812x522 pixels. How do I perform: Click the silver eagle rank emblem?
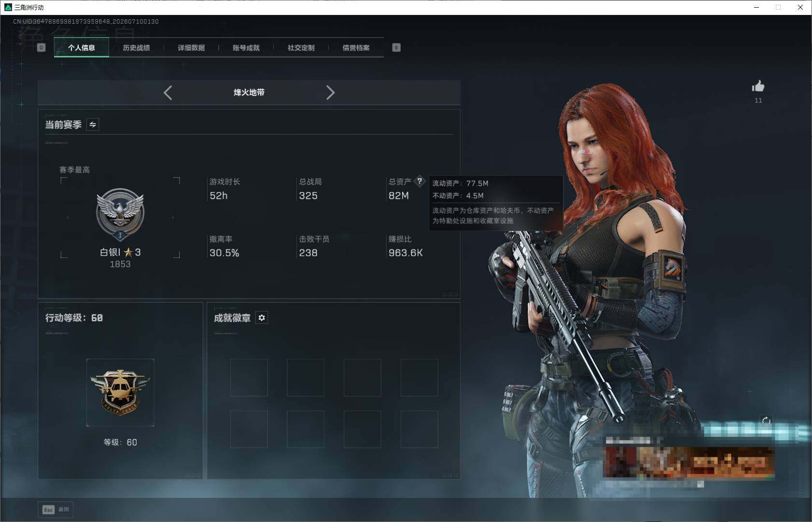[x=120, y=214]
